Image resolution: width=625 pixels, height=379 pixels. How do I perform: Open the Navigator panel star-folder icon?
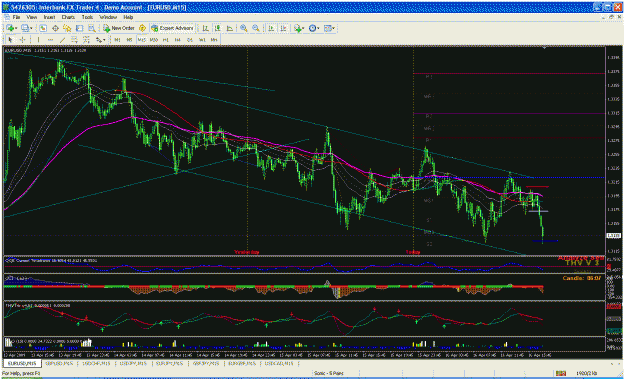(x=67, y=28)
